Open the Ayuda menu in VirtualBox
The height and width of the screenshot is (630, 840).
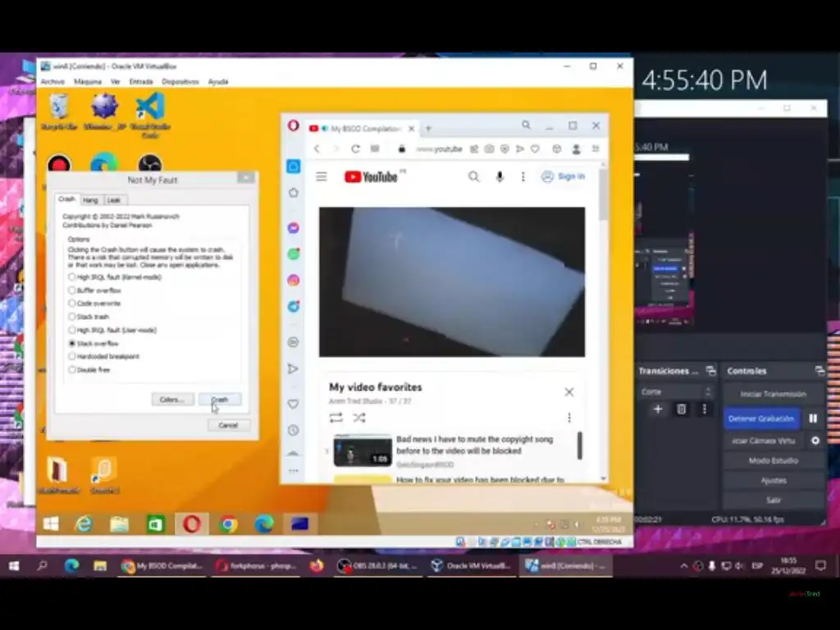pos(218,81)
